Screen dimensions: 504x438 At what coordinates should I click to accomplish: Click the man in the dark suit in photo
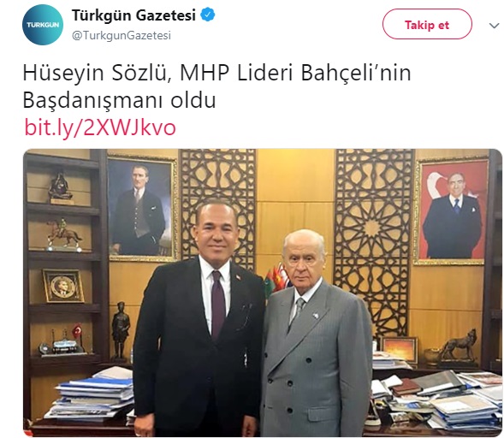(200, 318)
